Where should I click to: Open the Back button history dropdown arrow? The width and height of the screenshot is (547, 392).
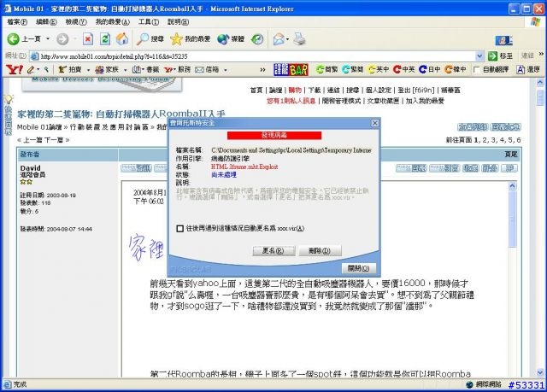coord(48,39)
